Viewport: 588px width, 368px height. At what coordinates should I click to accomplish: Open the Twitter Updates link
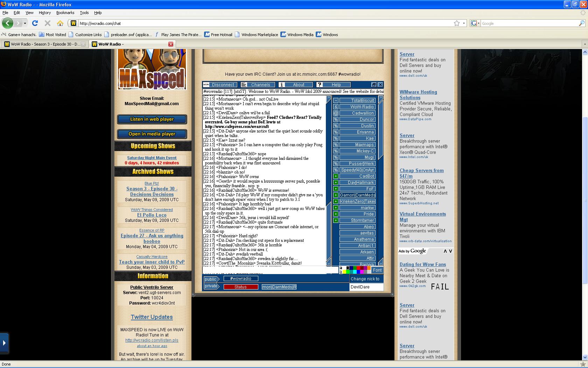coord(152,317)
